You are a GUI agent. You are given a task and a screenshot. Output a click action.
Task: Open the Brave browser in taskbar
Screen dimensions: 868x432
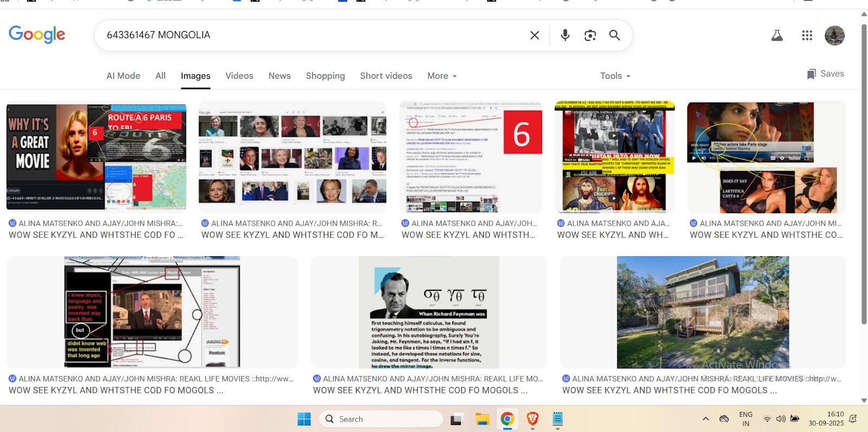pyautogui.click(x=532, y=418)
